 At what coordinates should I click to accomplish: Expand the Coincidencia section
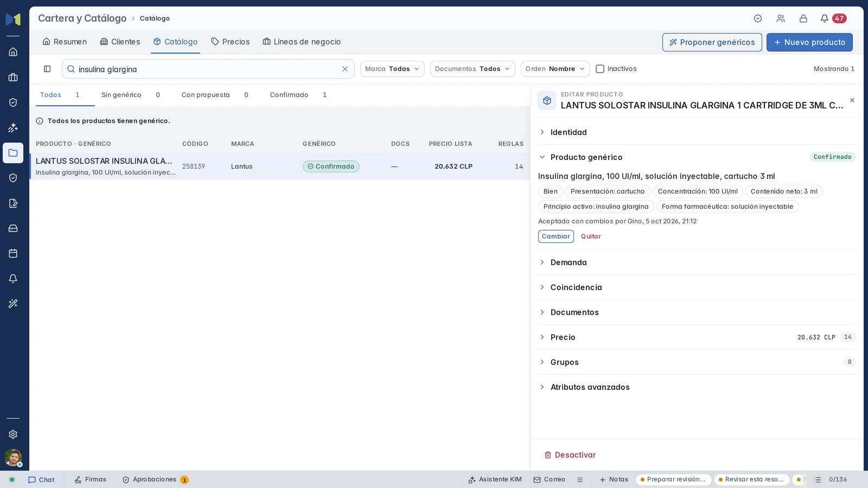point(697,287)
